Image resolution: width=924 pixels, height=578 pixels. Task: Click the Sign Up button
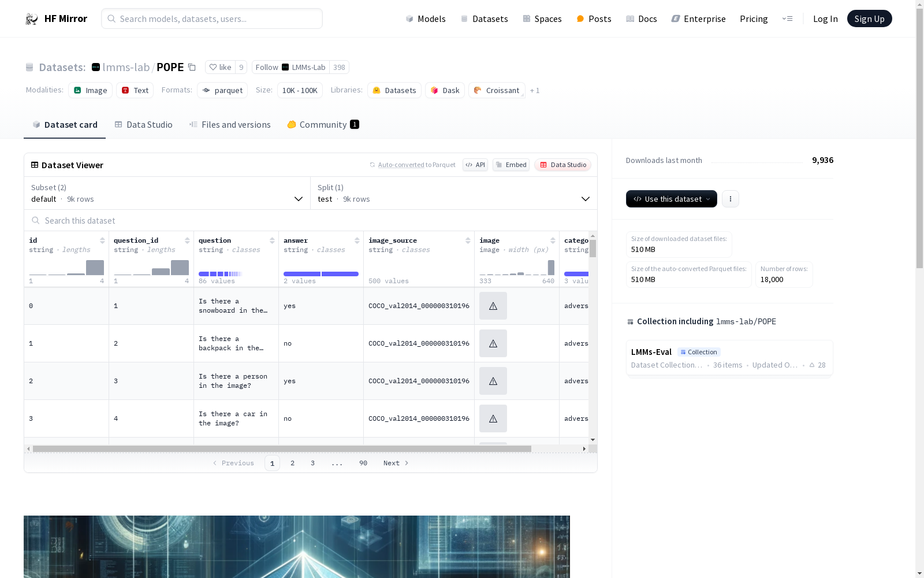tap(869, 19)
